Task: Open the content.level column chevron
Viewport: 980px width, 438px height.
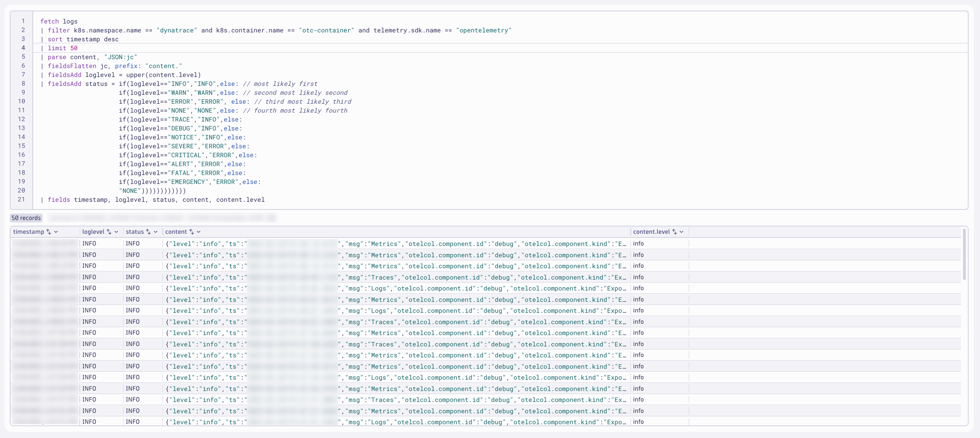Action: 682,232
